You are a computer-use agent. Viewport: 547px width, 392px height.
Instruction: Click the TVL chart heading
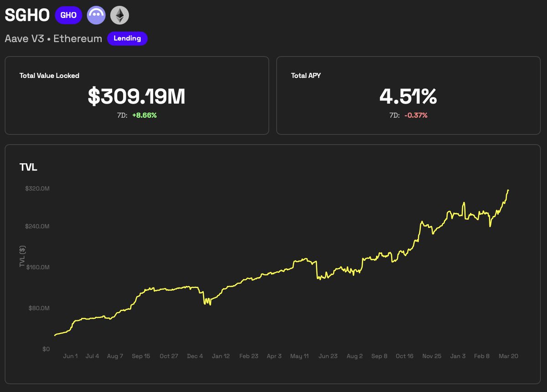[x=28, y=167]
